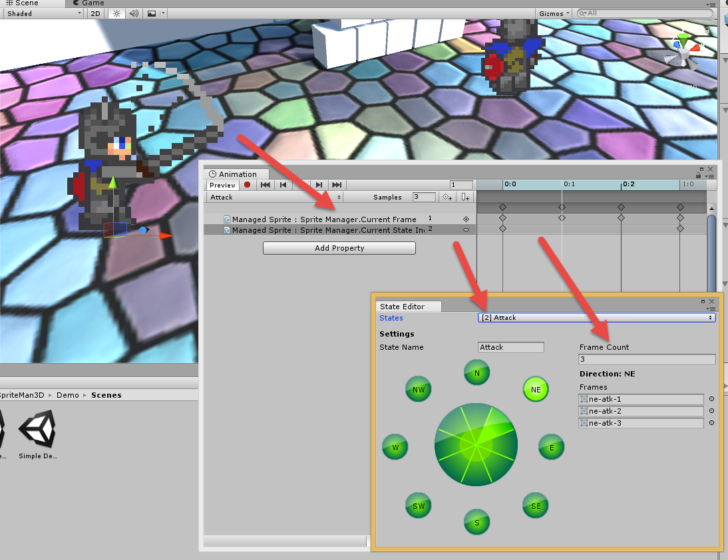Toggle scene audio with the speaker icon
This screenshot has height=560, width=728.
tap(134, 13)
